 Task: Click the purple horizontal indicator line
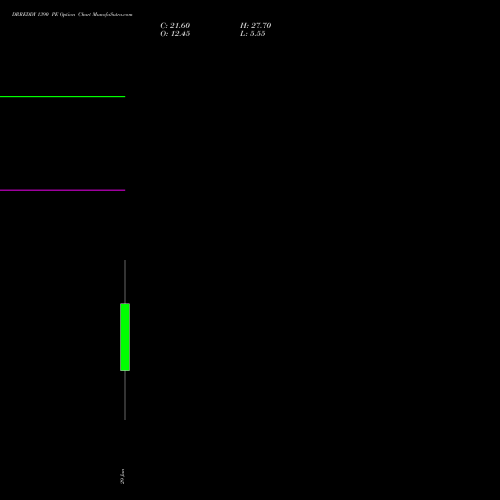click(62, 190)
